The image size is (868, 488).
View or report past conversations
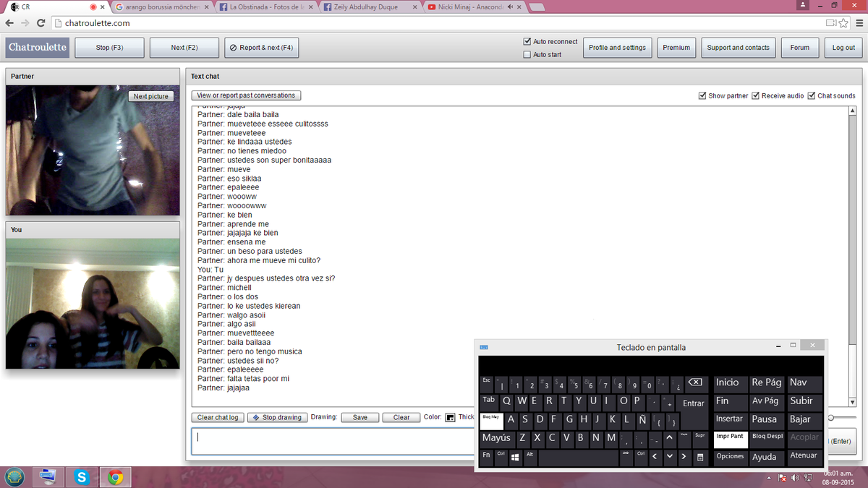(246, 95)
